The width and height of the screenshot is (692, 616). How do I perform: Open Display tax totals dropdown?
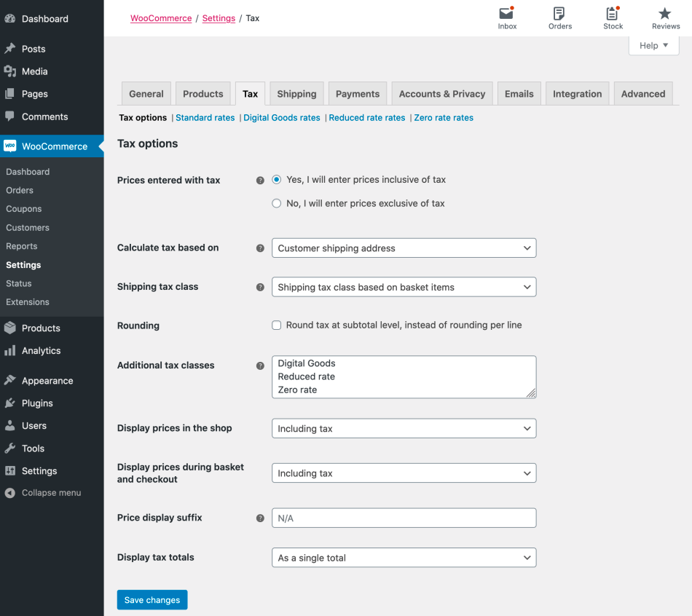404,558
